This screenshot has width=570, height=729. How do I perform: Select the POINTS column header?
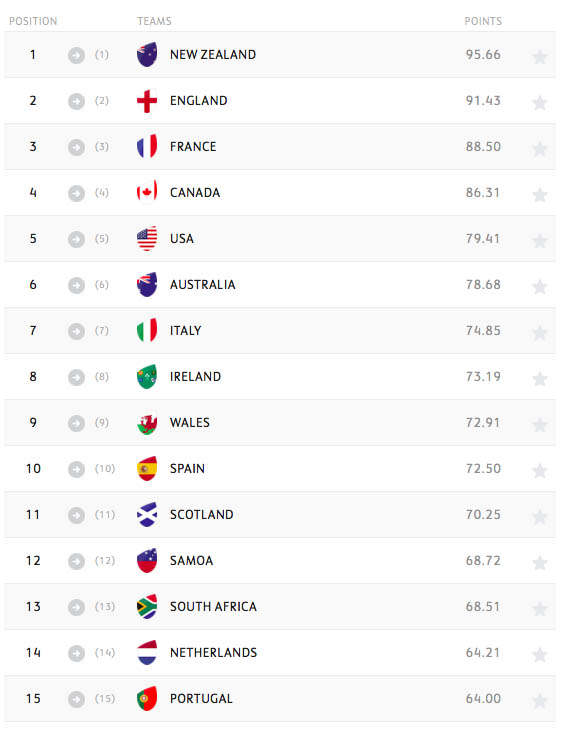point(483,21)
